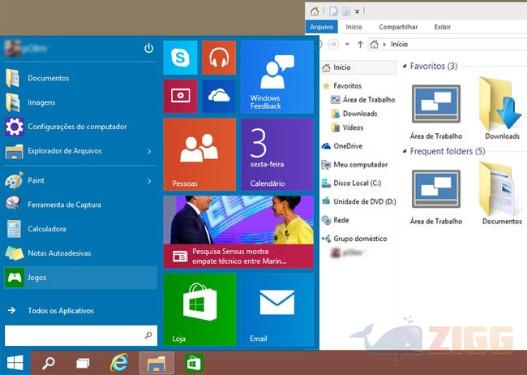Select Favoritos in the navigation pane
Image resolution: width=527 pixels, height=375 pixels.
click(348, 86)
